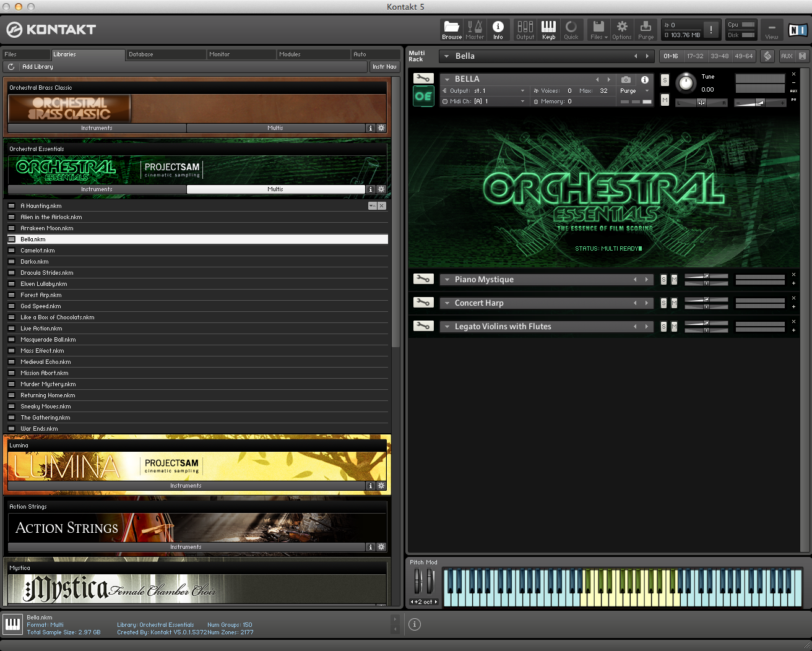This screenshot has width=812, height=651.
Task: Open the Piano Mystique wrench editor
Action: [423, 279]
